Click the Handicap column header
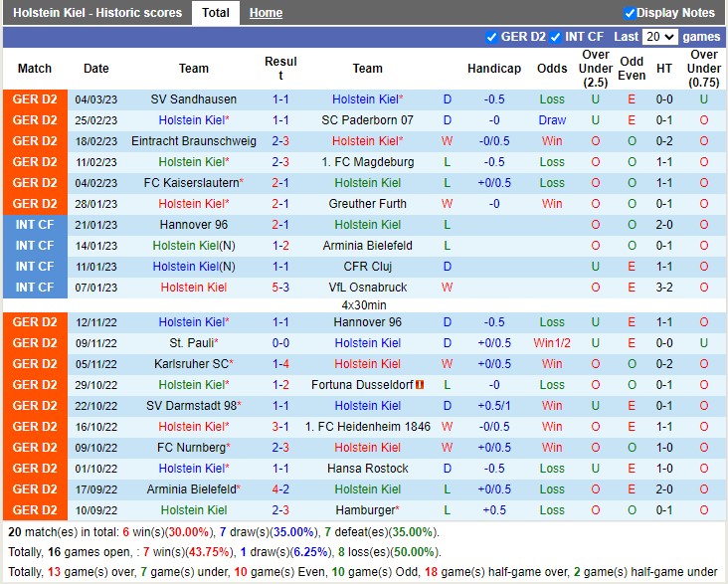Screen dimensions: 728x584 pyautogui.click(x=494, y=69)
